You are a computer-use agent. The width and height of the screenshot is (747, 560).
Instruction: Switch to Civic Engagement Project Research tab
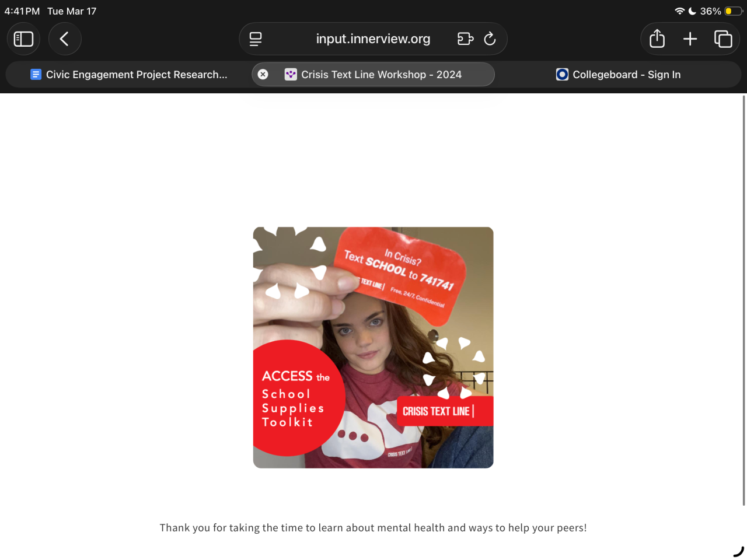pos(128,75)
